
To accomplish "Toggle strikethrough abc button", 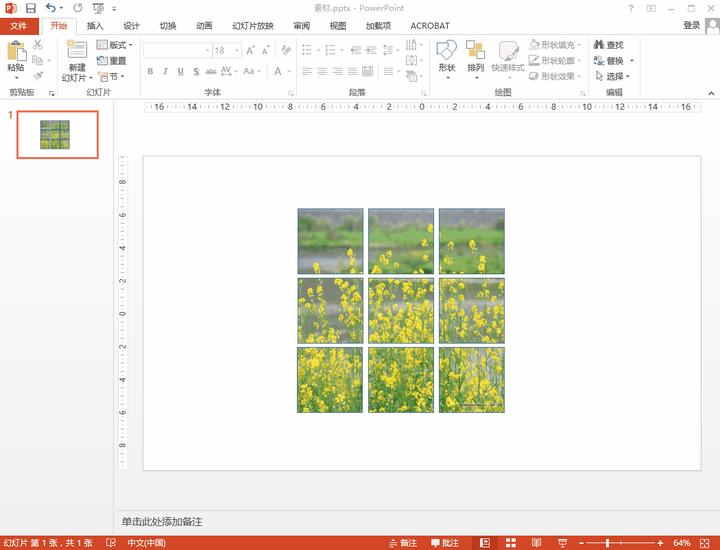I will click(x=211, y=71).
